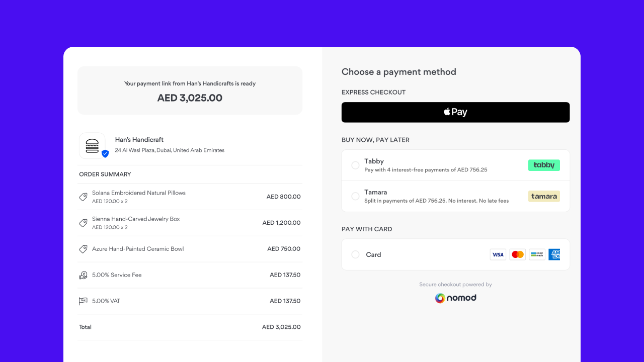The width and height of the screenshot is (644, 362).
Task: Click the American Express logo
Action: 554,254
